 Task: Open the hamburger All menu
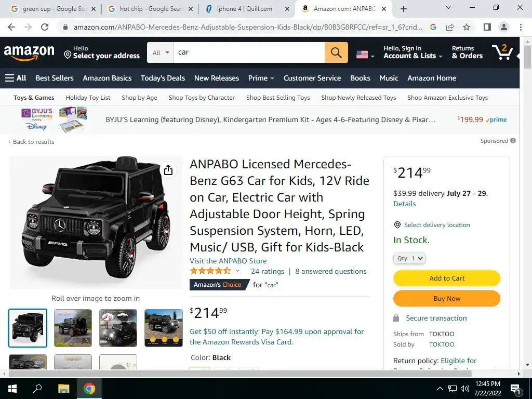point(16,78)
